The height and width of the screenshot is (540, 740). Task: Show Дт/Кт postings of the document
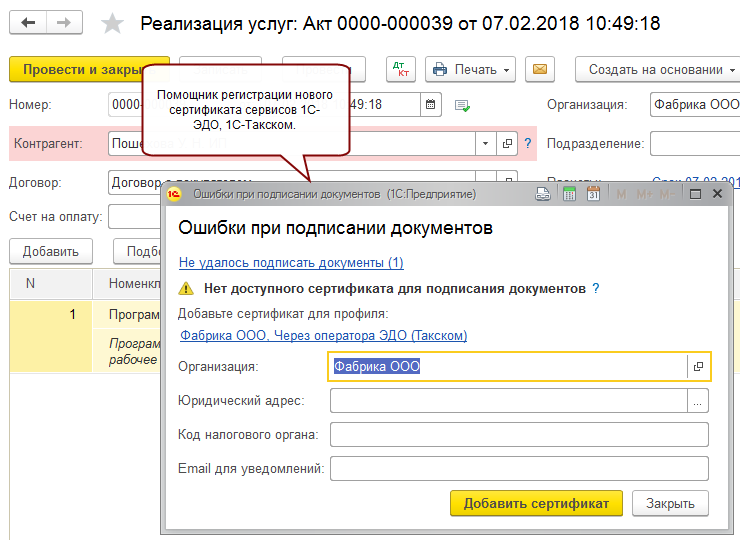click(x=401, y=69)
